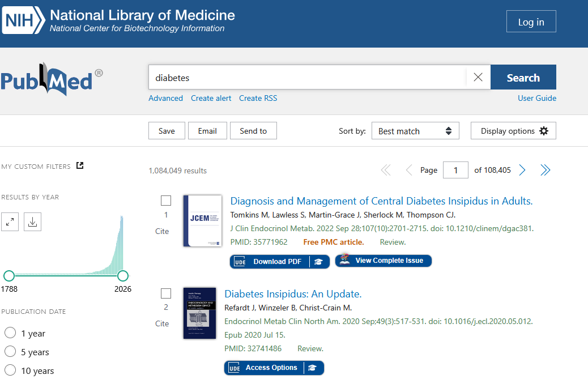Open the Send to menu
Image resolution: width=588 pixels, height=379 pixels.
pyautogui.click(x=253, y=130)
